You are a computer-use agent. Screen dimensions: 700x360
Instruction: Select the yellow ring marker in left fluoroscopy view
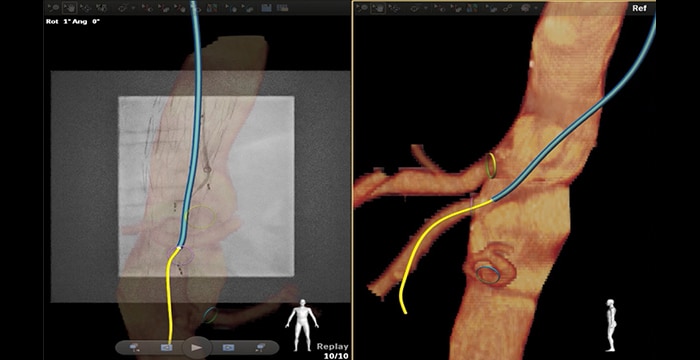[x=200, y=217]
